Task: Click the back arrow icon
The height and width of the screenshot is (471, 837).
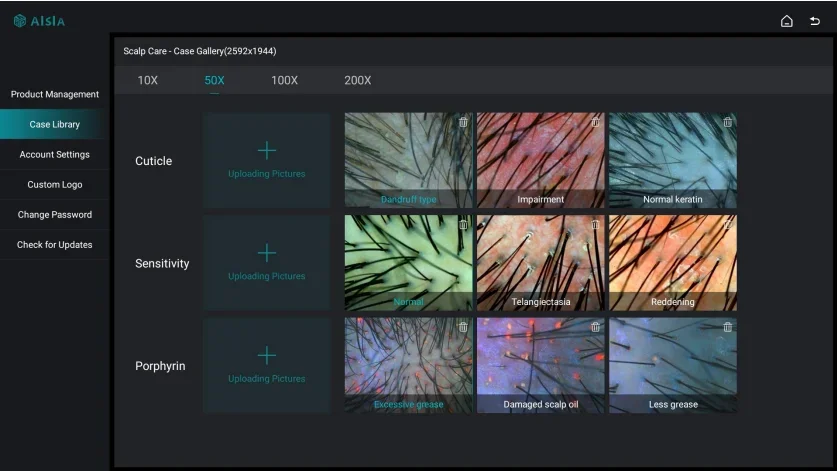Action: [814, 21]
